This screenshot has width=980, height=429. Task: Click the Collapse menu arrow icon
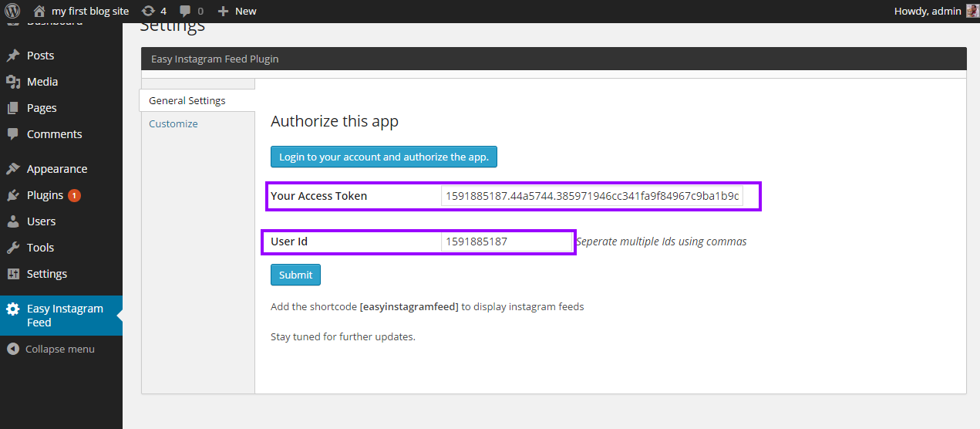[x=12, y=349]
